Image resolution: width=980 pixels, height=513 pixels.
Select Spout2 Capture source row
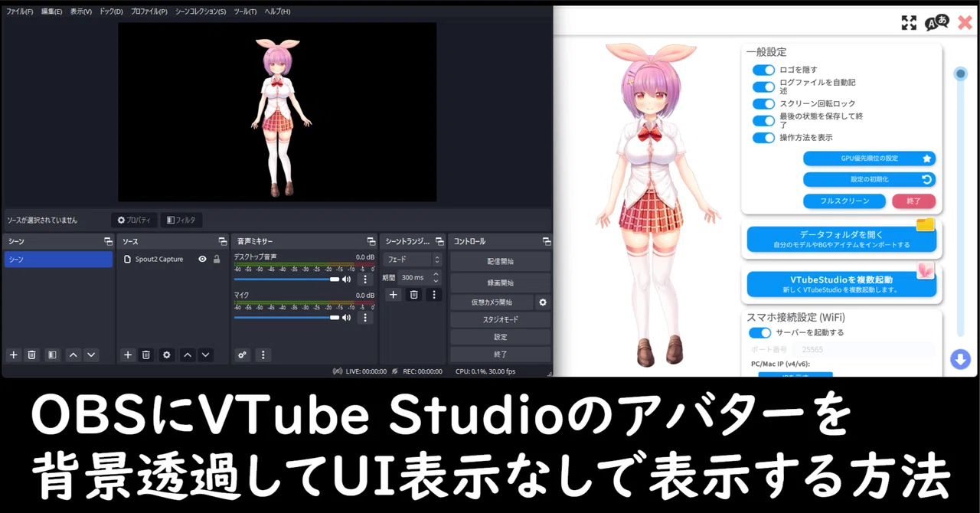pos(171,259)
